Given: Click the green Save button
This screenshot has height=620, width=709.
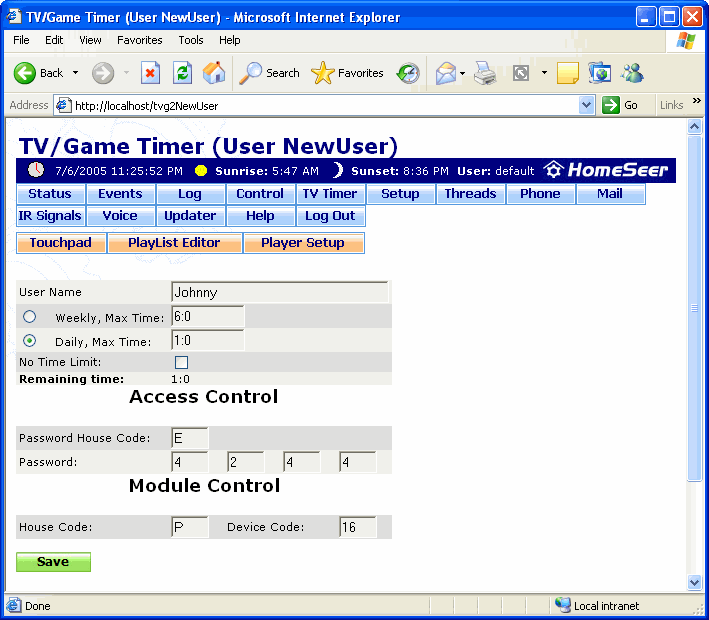Looking at the screenshot, I should 53,562.
